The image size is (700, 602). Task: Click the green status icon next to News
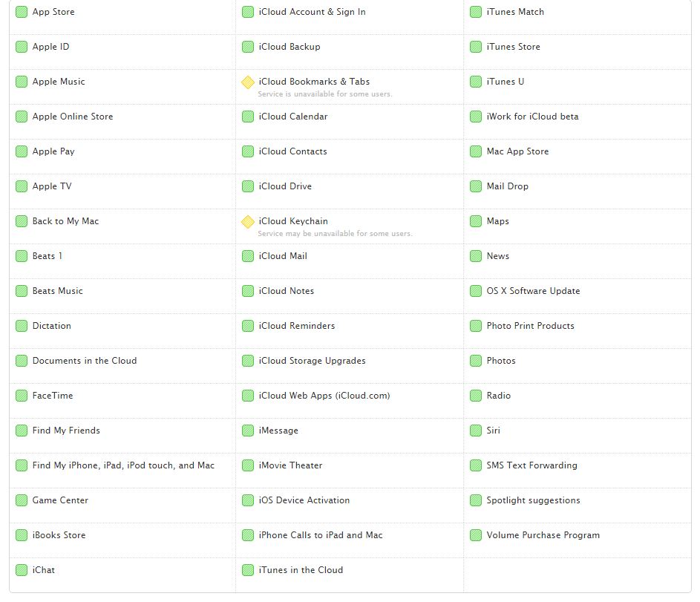(476, 256)
